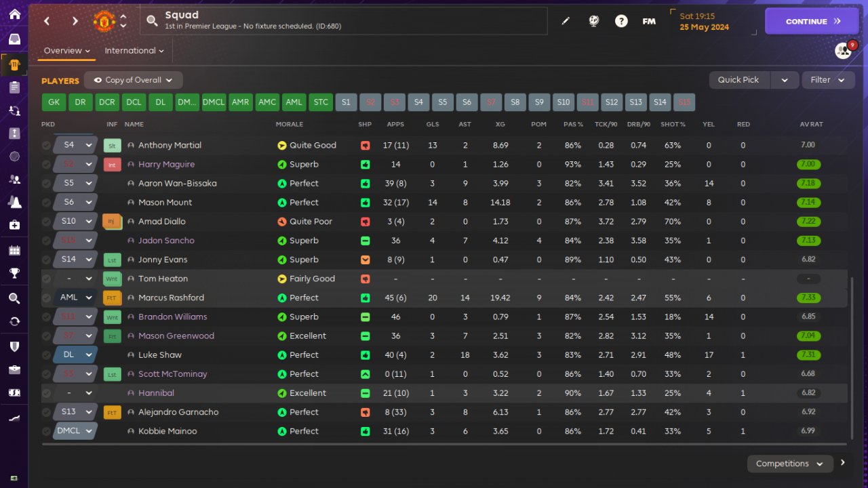Click the two-arrows people icon in sidebar
868x488 pixels.
(x=14, y=110)
